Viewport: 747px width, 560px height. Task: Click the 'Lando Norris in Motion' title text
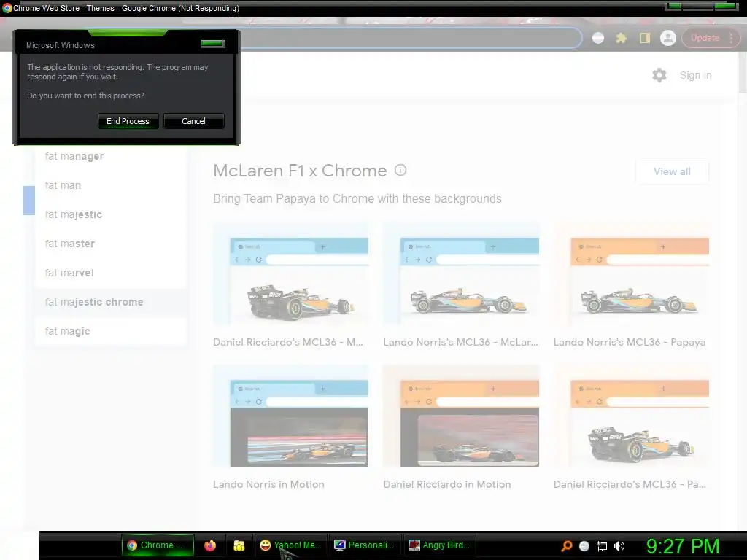(x=268, y=484)
